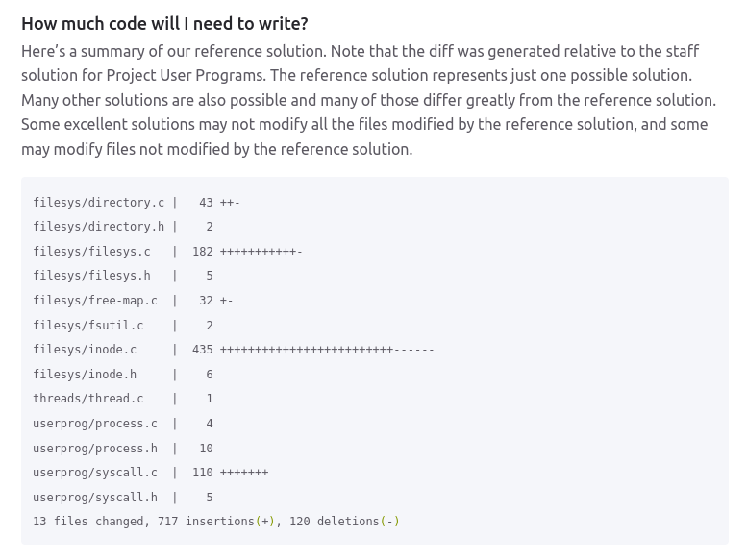Click the 182 change count for filesys.c
The image size is (747, 560).
click(x=202, y=252)
